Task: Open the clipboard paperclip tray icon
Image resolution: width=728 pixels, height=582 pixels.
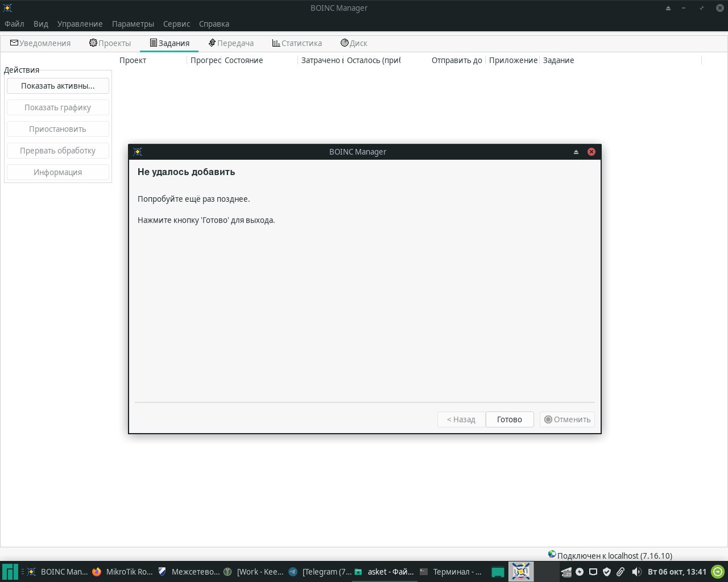Action: click(x=621, y=572)
